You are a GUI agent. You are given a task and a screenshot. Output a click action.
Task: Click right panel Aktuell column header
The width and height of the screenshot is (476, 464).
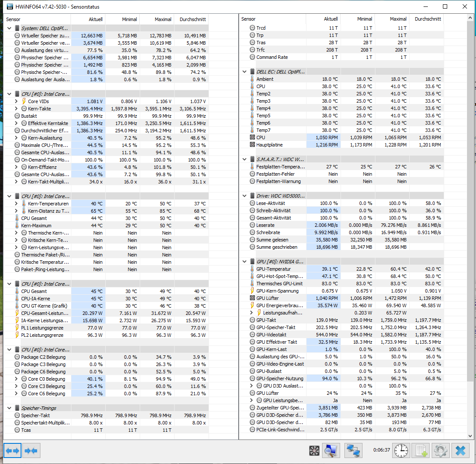323,19
